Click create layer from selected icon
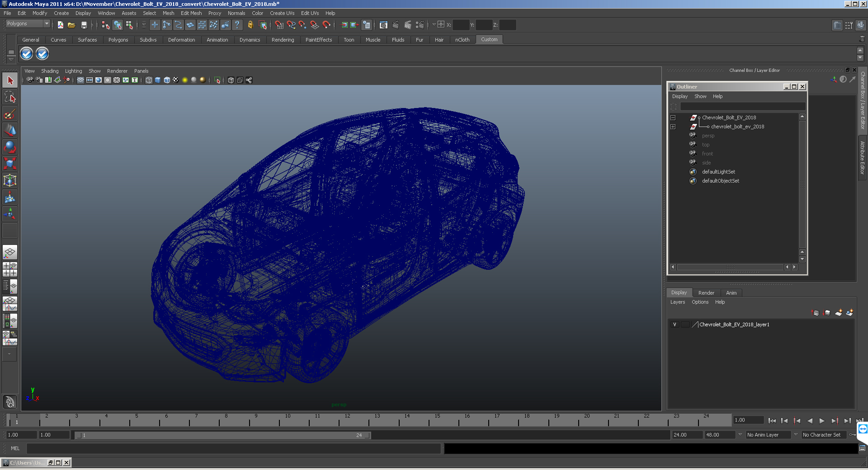 (x=849, y=313)
